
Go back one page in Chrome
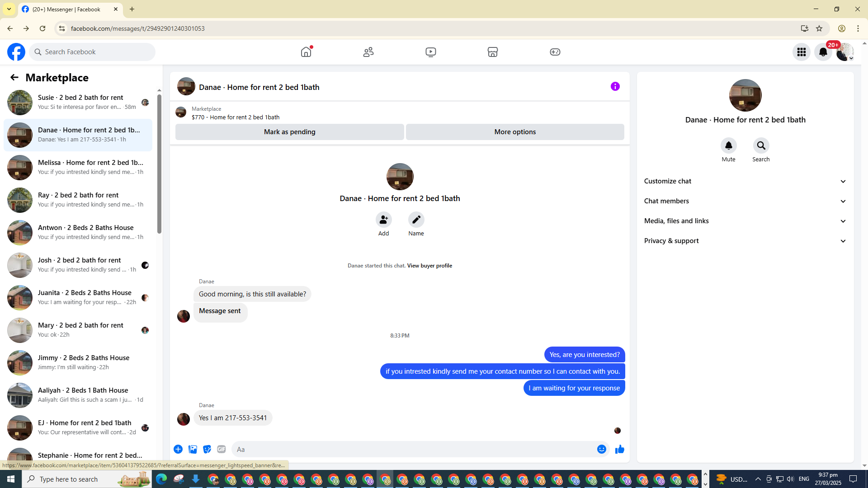(x=10, y=28)
